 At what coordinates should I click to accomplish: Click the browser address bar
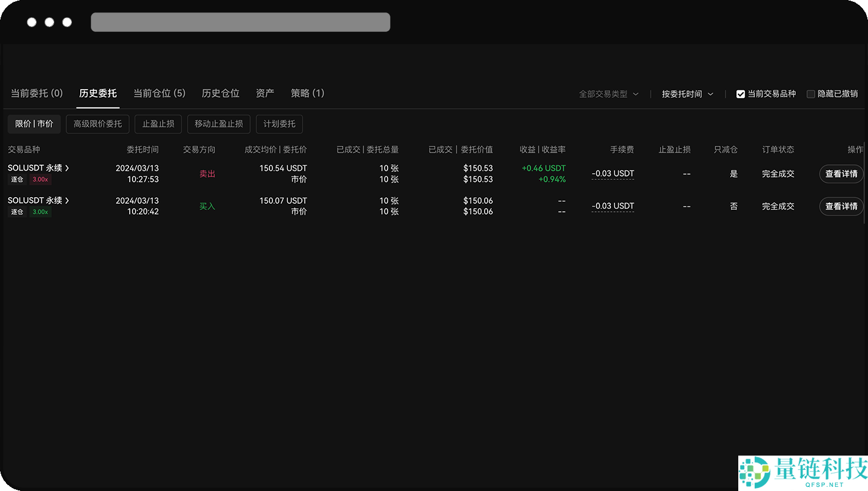tap(240, 22)
